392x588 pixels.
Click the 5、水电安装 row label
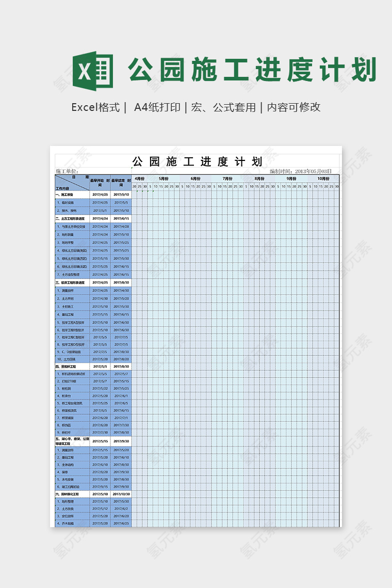point(66,480)
